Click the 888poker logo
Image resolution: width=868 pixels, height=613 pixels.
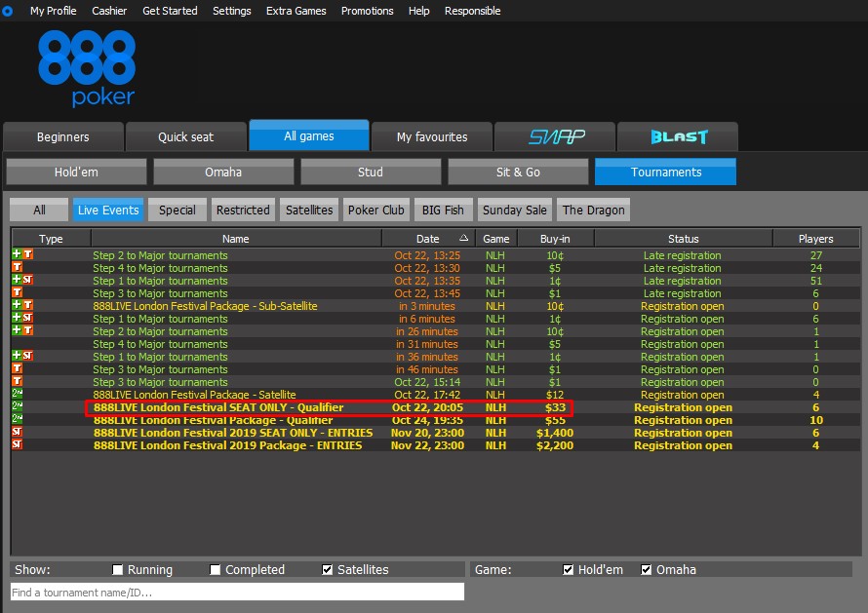click(87, 66)
